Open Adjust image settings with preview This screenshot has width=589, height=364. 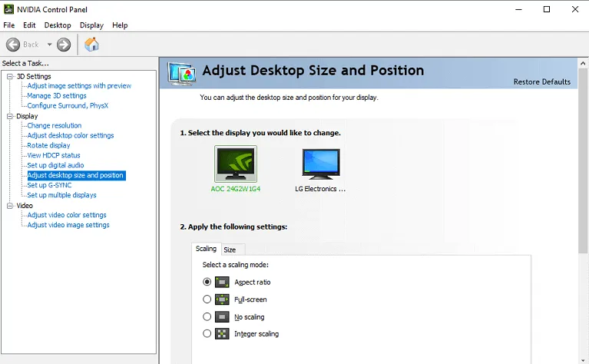(79, 86)
